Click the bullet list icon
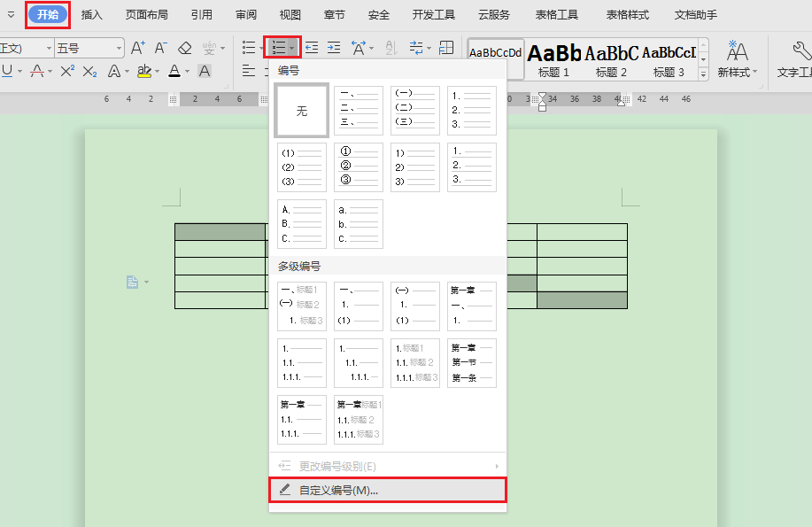Screen dimensions: 812x527 (249, 48)
